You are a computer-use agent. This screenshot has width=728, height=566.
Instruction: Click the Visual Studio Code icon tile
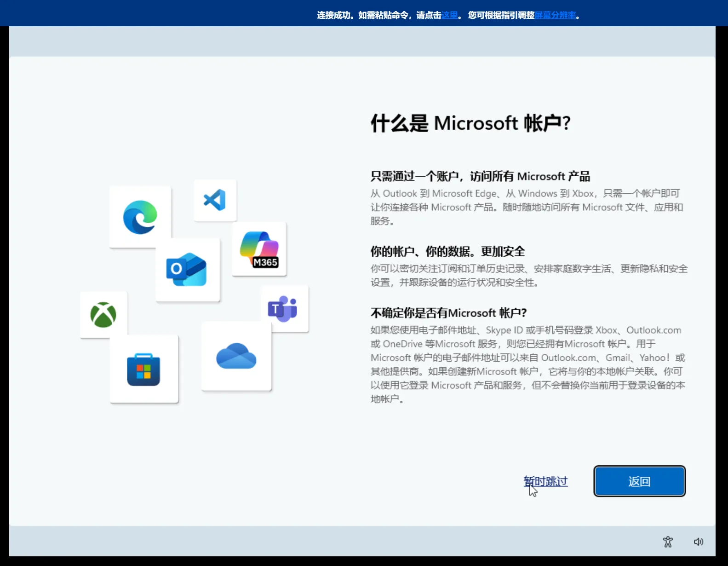[215, 200]
